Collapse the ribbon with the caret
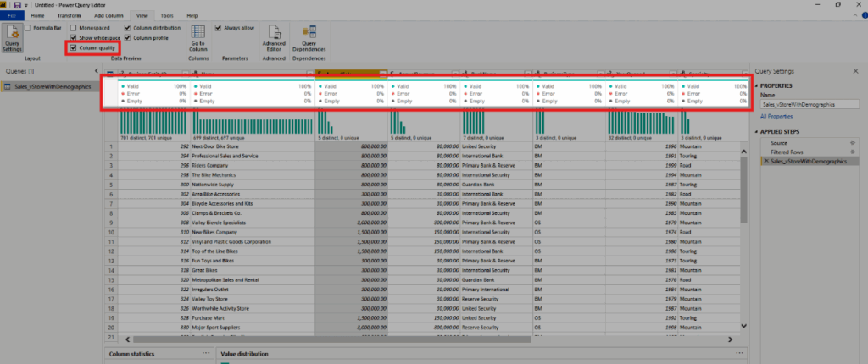Viewport: 868px width, 364px height. pyautogui.click(x=857, y=16)
